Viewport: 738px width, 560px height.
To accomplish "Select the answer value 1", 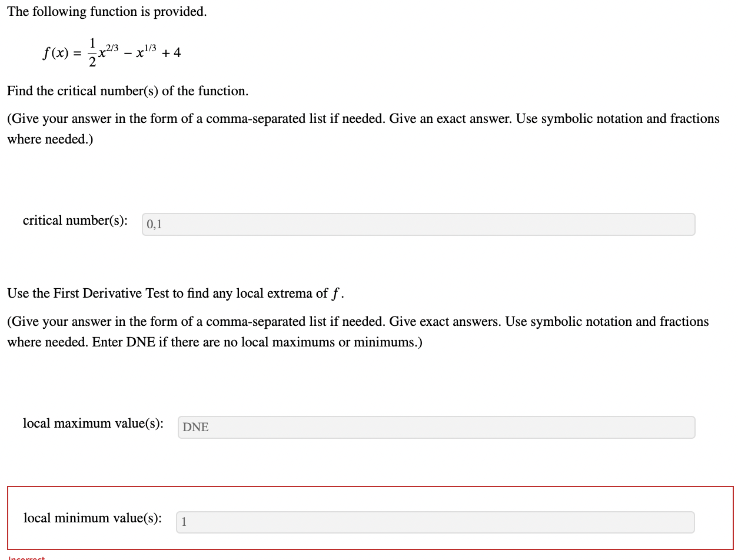I will pos(185,522).
